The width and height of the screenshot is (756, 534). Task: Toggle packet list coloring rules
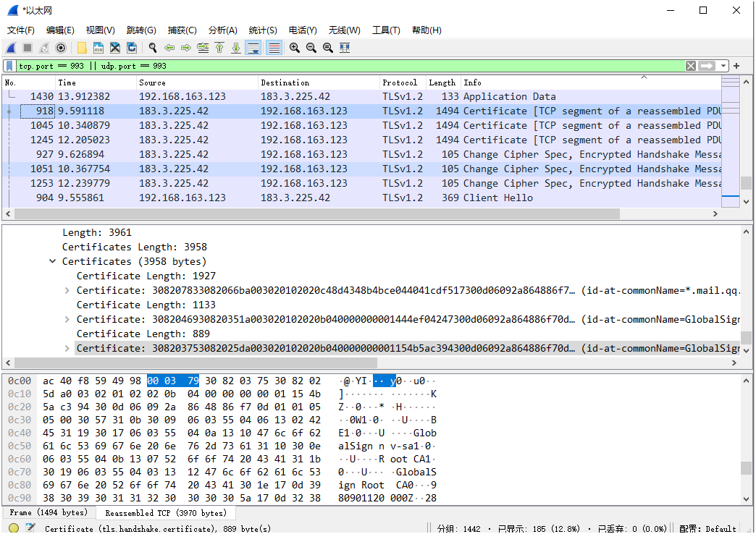[274, 48]
